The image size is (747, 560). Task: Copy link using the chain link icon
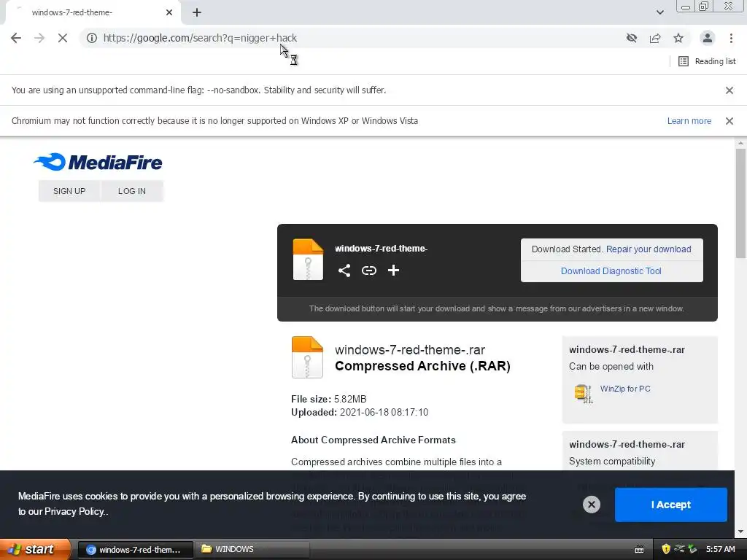pos(368,271)
